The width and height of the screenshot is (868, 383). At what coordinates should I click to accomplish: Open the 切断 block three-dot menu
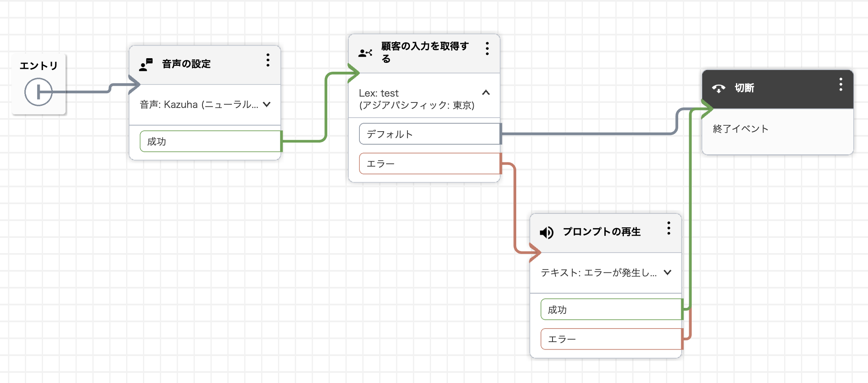coord(841,84)
